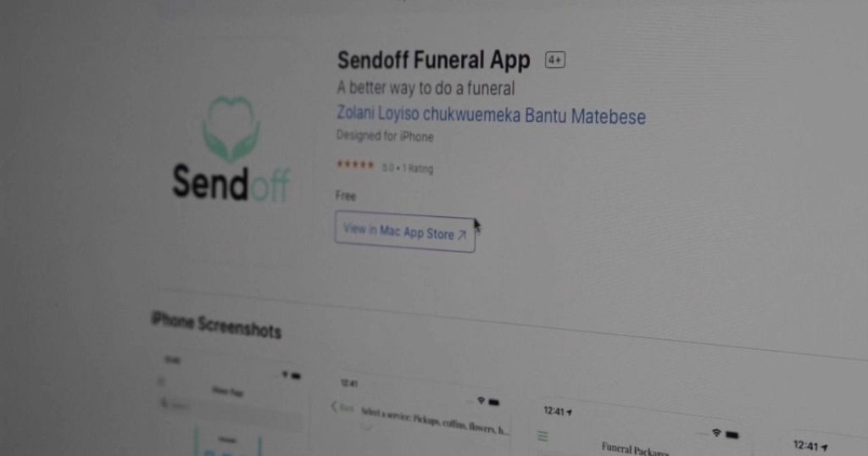Screen dimensions: 868x456
Task: Click the 4+ age rating badge
Action: point(554,60)
